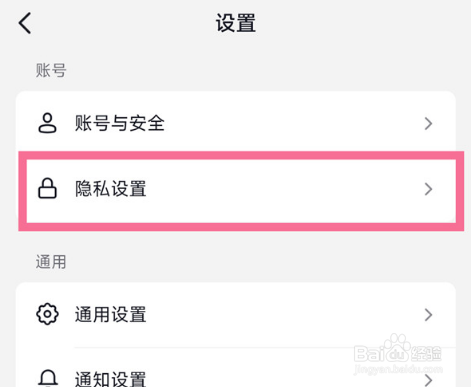Open the 账号与安全 menu entry

(236, 123)
